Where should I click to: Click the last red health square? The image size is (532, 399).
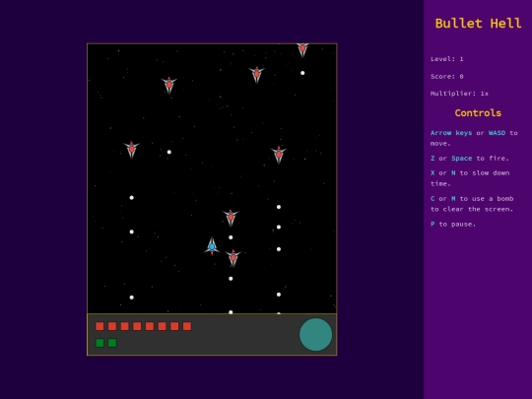tap(187, 326)
